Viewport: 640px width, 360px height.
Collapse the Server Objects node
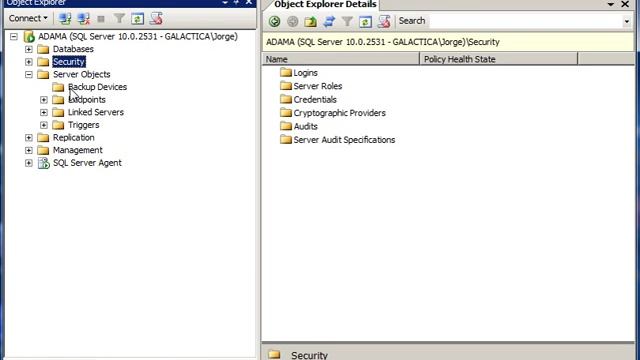[x=29, y=75]
